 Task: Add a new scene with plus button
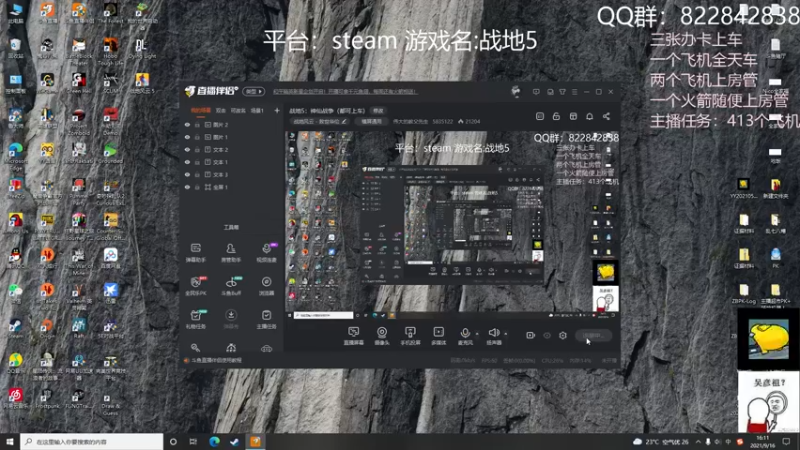pos(277,110)
